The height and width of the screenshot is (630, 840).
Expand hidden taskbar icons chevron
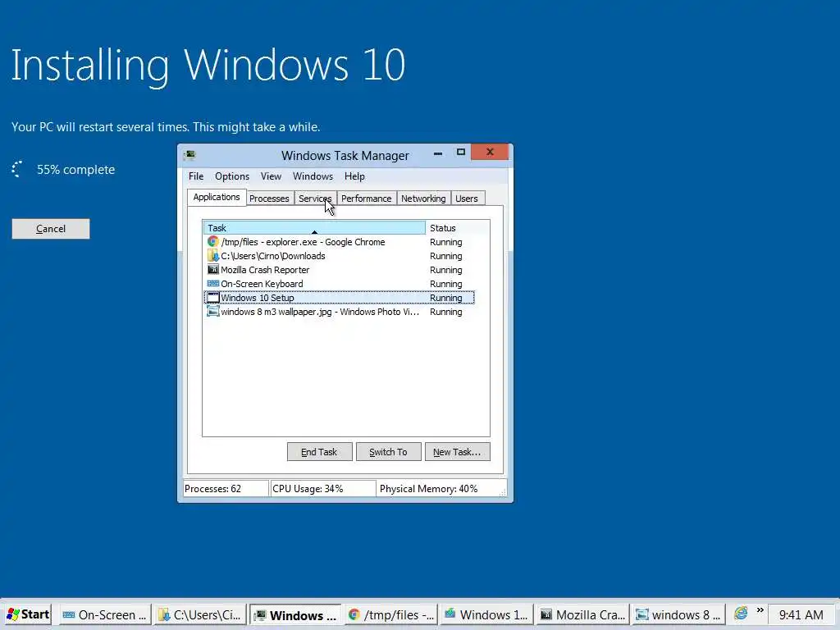point(760,610)
